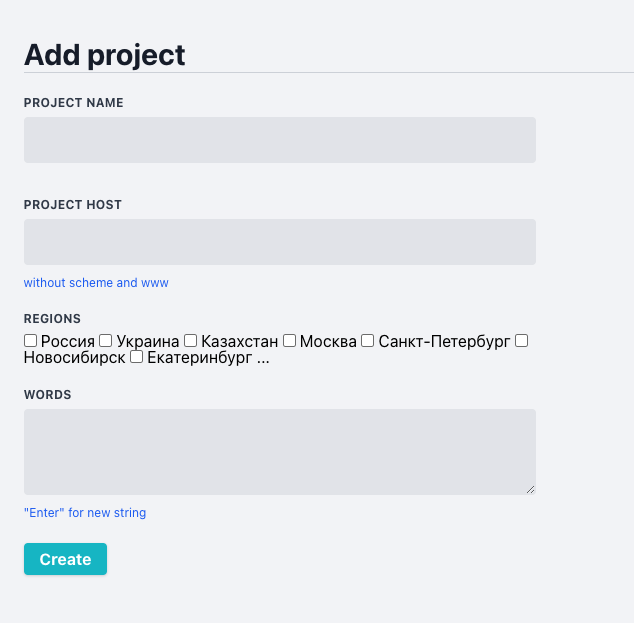The image size is (634, 623).
Task: Expand more regions via the ellipsis
Action: pos(263,357)
